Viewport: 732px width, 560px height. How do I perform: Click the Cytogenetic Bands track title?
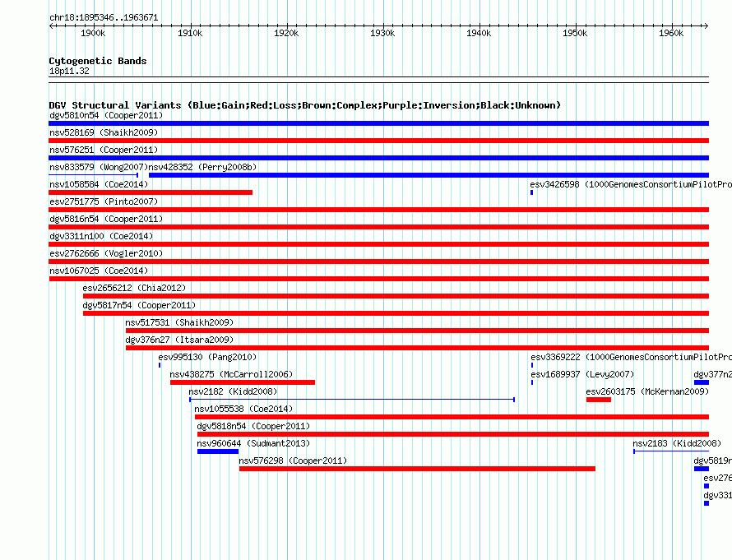(x=98, y=61)
